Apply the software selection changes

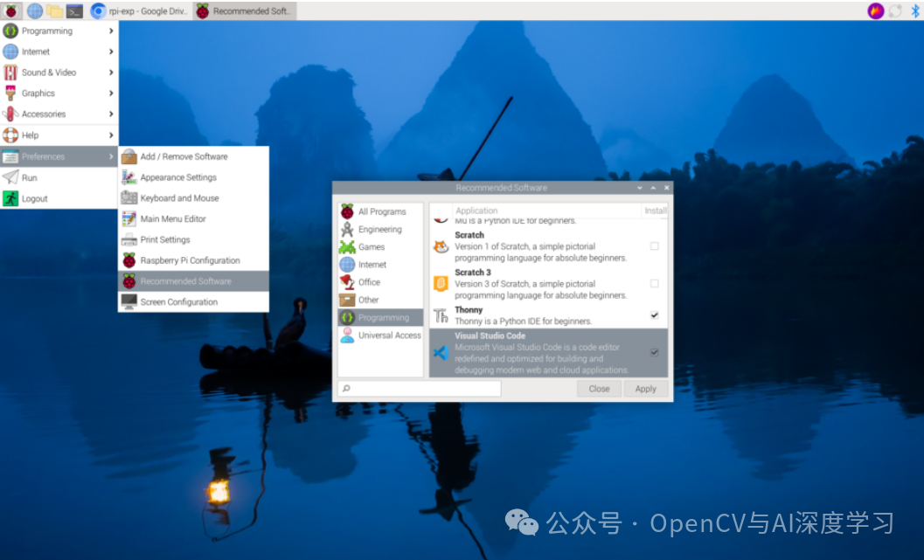pos(645,388)
